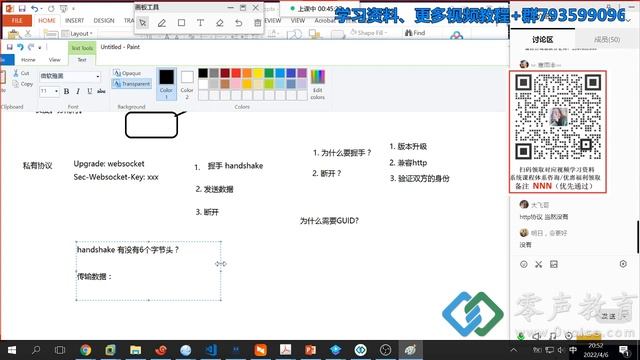Viewport: 640px width, 360px height.
Task: Switch to the 讨论区 discussion tab
Action: pyautogui.click(x=542, y=39)
